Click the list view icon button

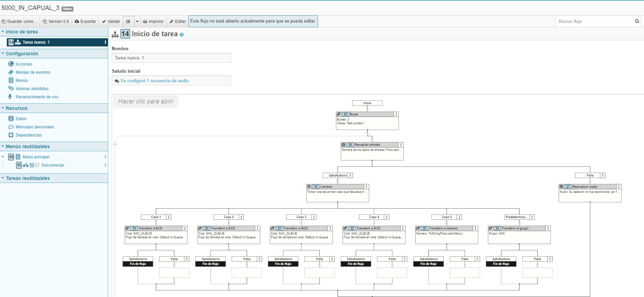[x=128, y=22]
